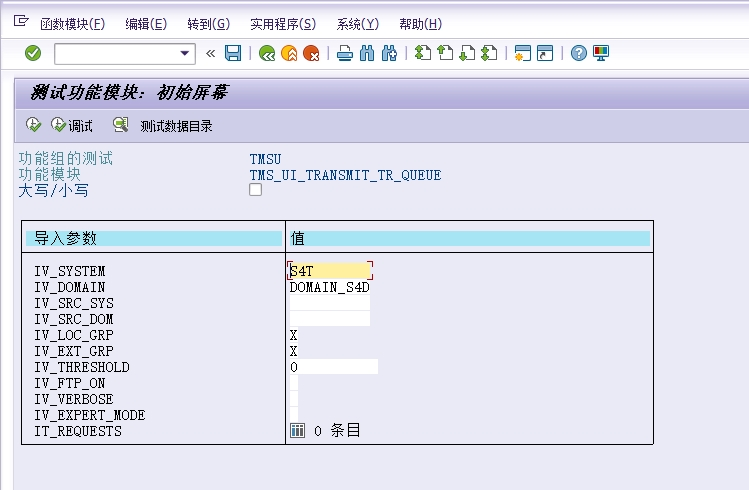Click the green checkmark Enter icon

pyautogui.click(x=33, y=53)
